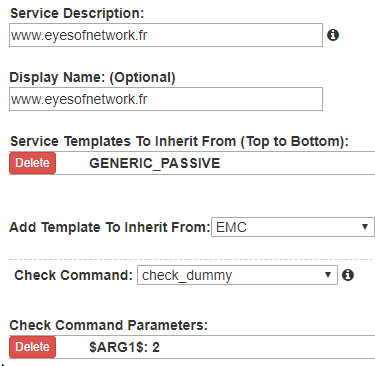This screenshot has height=366, width=375.
Task: Focus the Service Description input field
Action: [x=166, y=35]
